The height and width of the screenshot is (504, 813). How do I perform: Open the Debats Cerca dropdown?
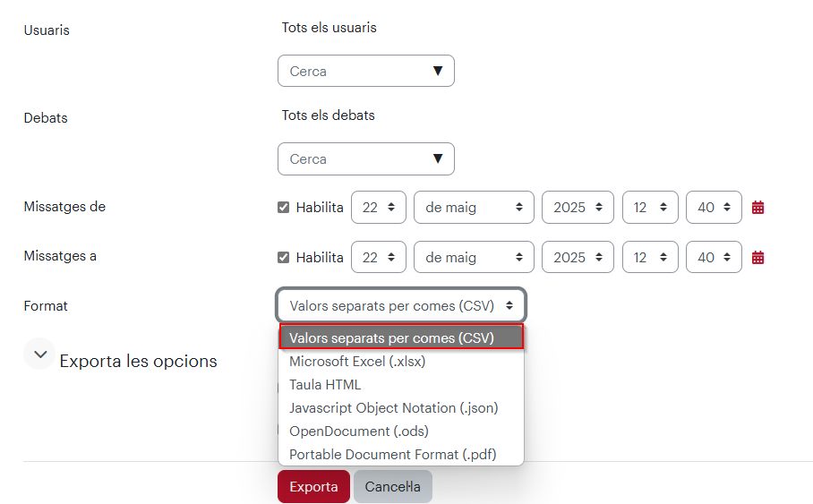point(366,159)
